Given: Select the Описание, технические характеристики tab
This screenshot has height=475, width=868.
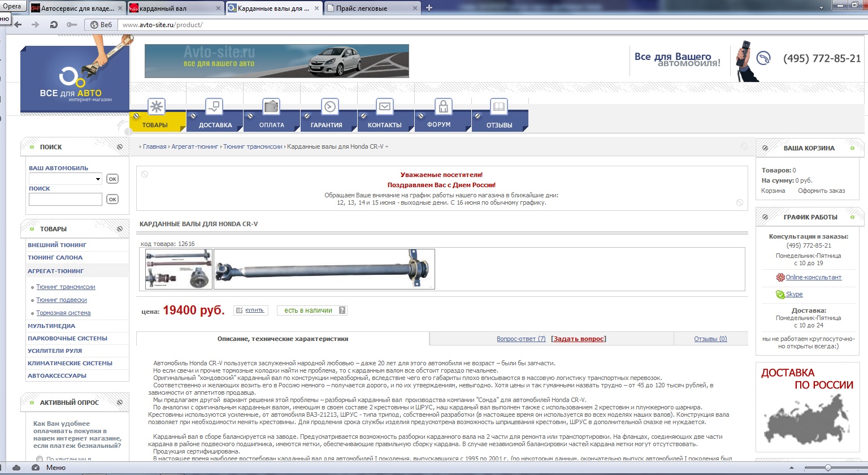Looking at the screenshot, I should coord(283,339).
